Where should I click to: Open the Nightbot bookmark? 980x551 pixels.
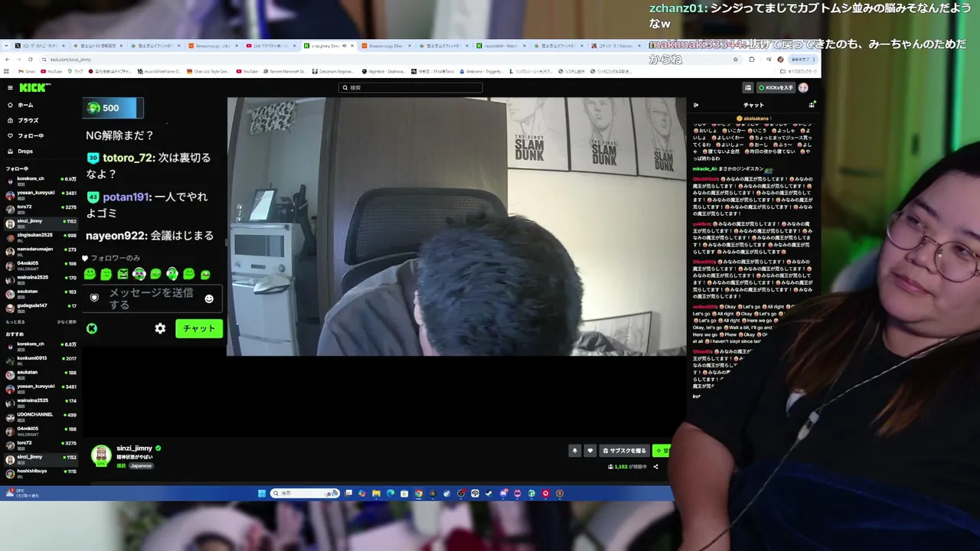[x=383, y=71]
